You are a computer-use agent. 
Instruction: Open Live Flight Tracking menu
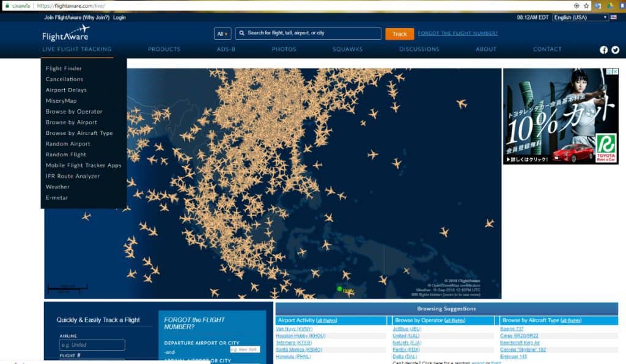coord(77,49)
